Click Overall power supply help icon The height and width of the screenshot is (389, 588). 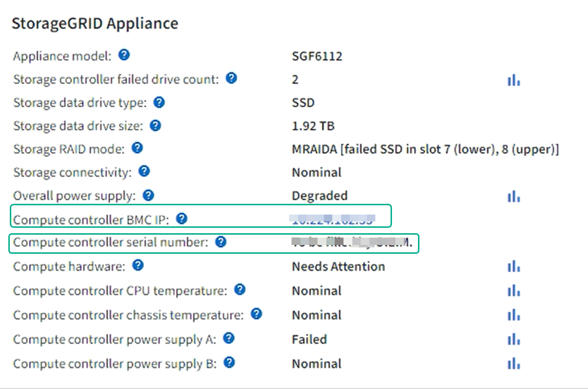tap(148, 195)
